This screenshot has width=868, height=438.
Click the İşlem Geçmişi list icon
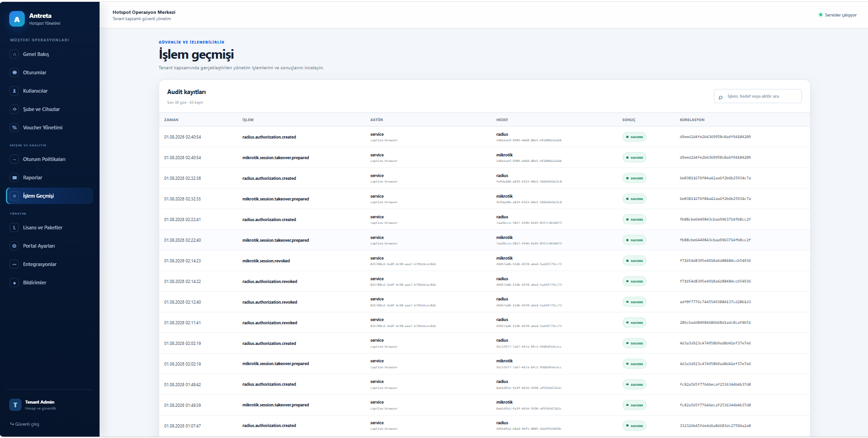pos(15,196)
